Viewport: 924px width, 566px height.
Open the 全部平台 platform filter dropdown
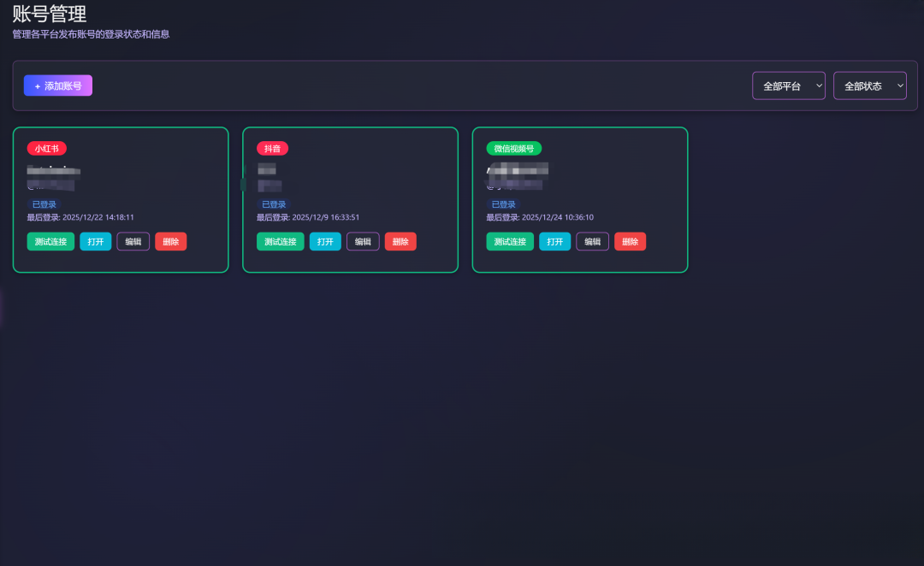[x=788, y=85]
